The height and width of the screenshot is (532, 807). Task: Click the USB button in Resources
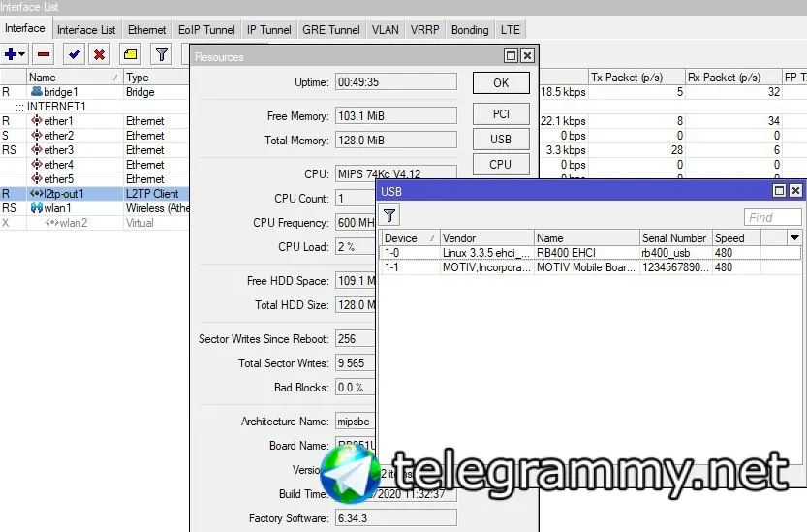(x=501, y=139)
